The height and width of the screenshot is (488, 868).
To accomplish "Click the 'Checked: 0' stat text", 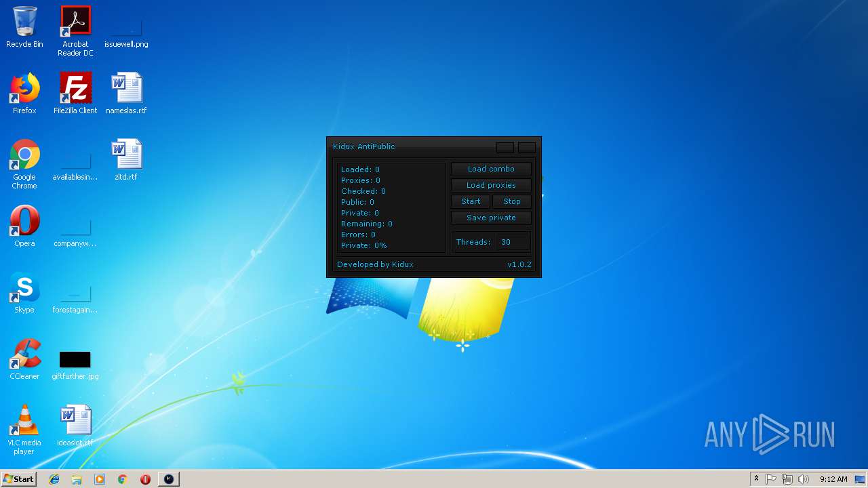I will click(x=363, y=191).
